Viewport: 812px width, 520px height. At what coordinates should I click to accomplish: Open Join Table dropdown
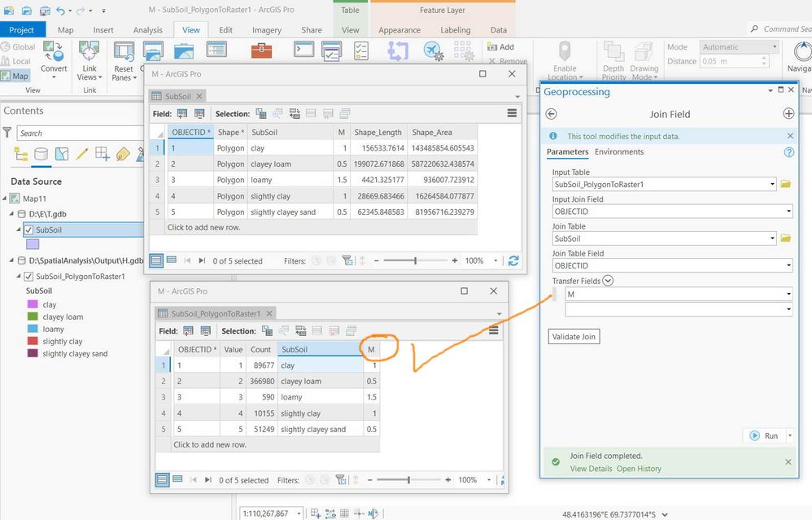(772, 238)
